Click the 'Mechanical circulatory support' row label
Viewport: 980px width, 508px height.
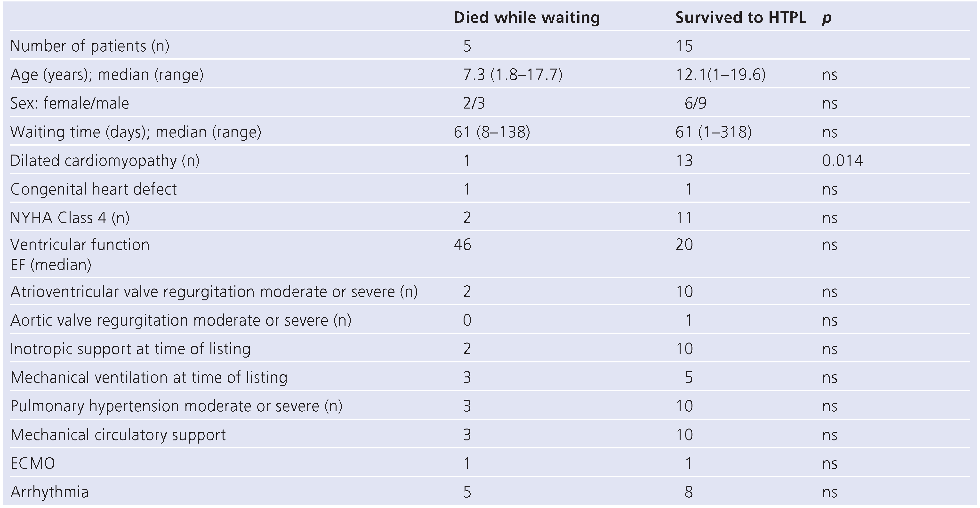118,435
